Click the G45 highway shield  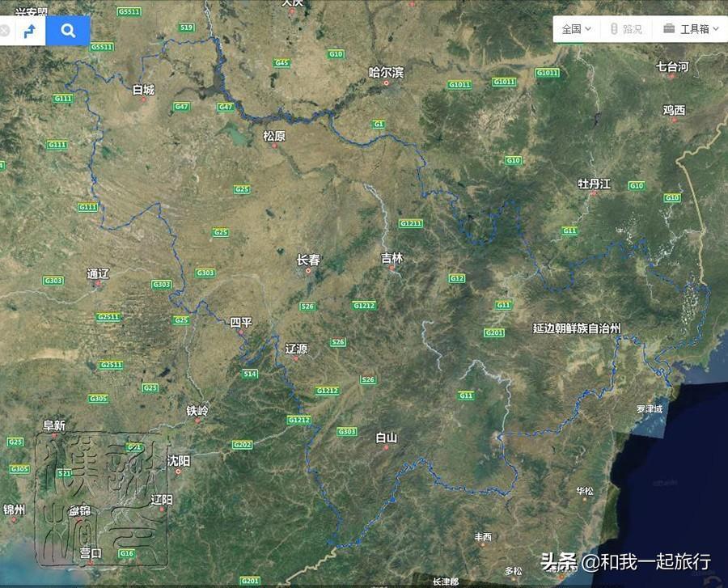pos(281,62)
